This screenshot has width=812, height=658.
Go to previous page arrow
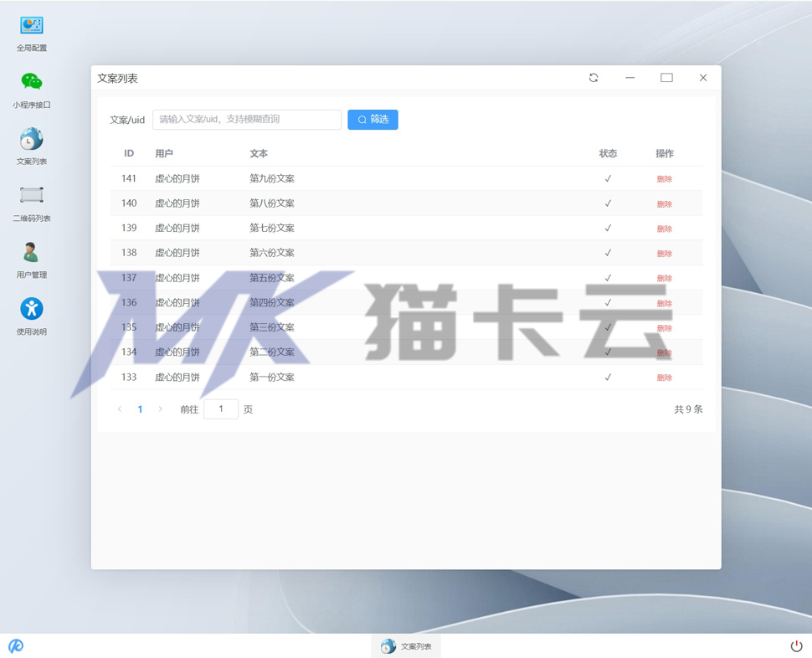[120, 409]
